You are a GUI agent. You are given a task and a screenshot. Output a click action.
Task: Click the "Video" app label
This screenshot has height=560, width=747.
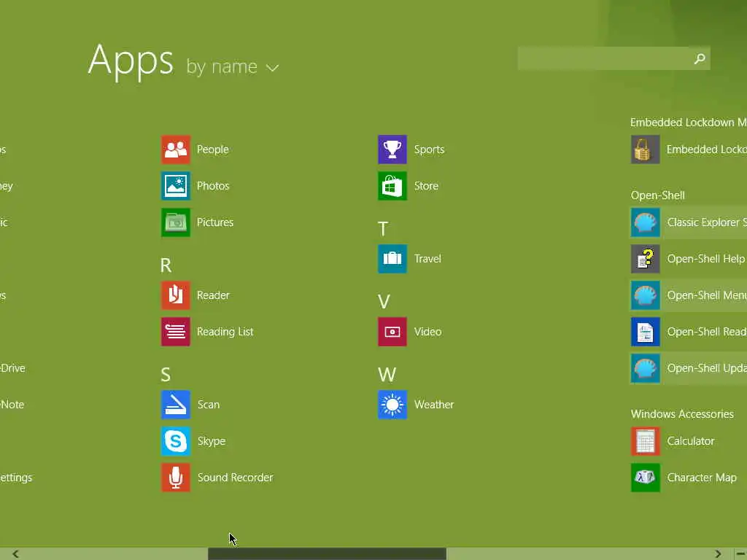[427, 332]
